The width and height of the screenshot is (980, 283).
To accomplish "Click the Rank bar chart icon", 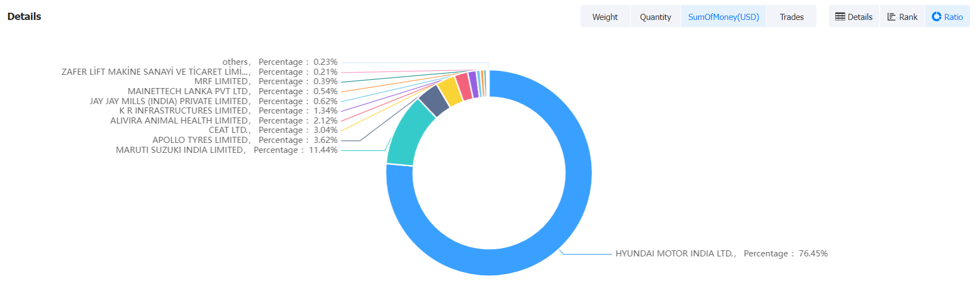I will tap(891, 17).
